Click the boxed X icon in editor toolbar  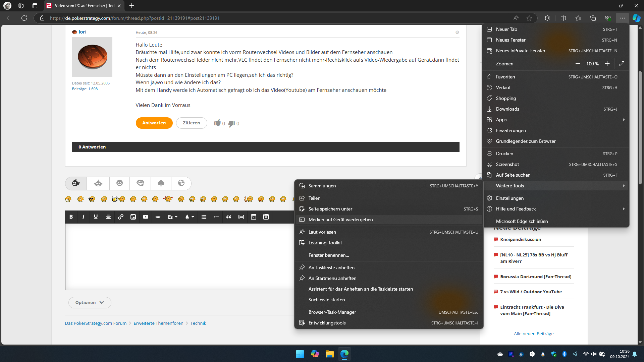point(266,217)
